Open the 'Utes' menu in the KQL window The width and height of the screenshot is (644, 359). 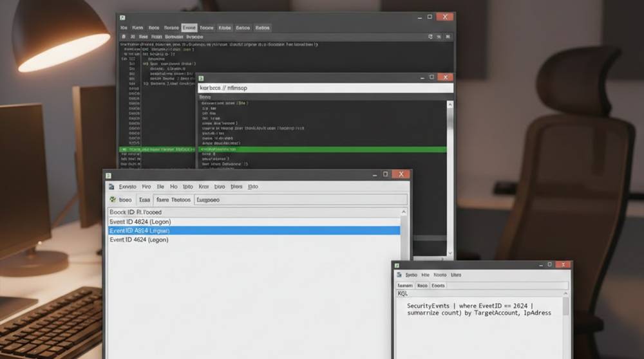[x=456, y=275]
